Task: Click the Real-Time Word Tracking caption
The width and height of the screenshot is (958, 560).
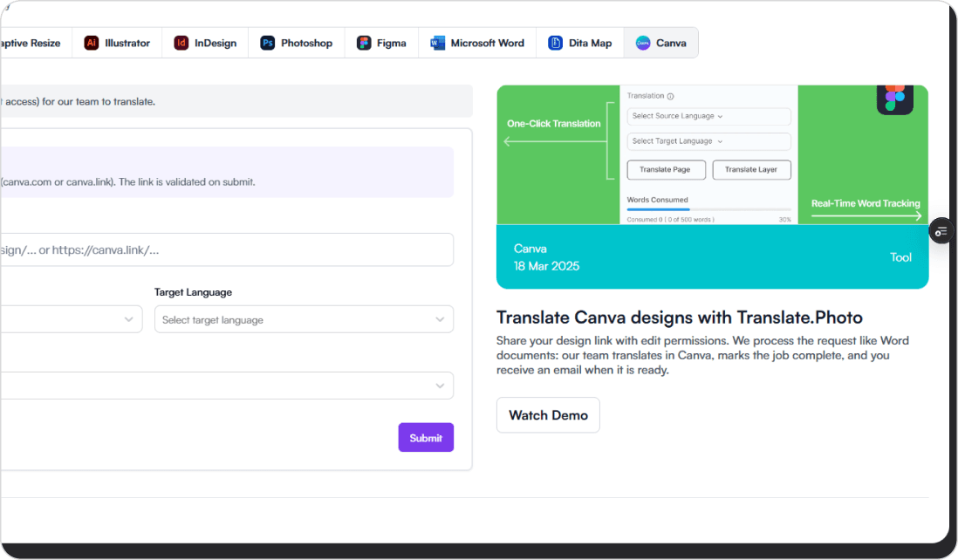Action: (866, 203)
